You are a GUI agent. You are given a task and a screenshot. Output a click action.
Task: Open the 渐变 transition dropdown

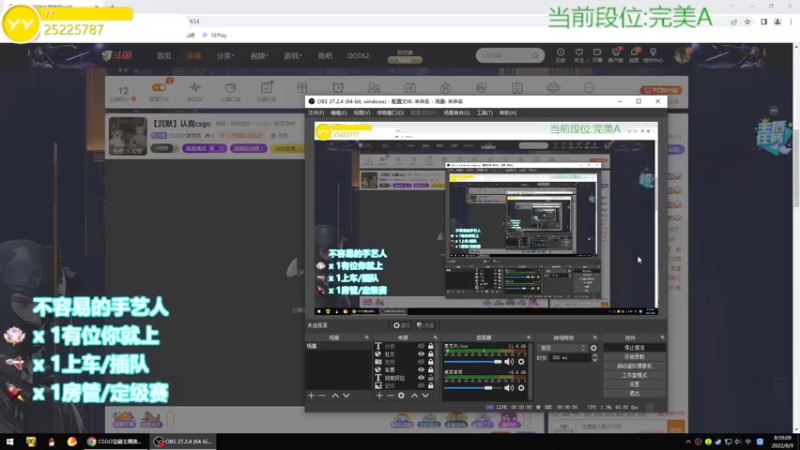point(563,348)
